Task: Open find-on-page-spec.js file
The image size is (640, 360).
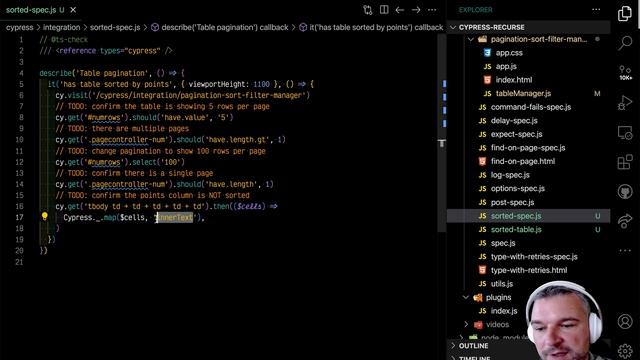Action: (529, 148)
